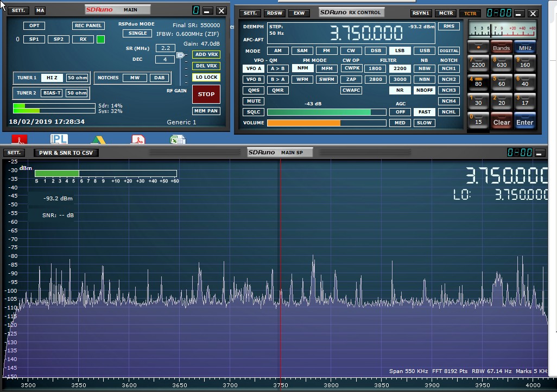Stop the receiver with STOP button

click(206, 94)
